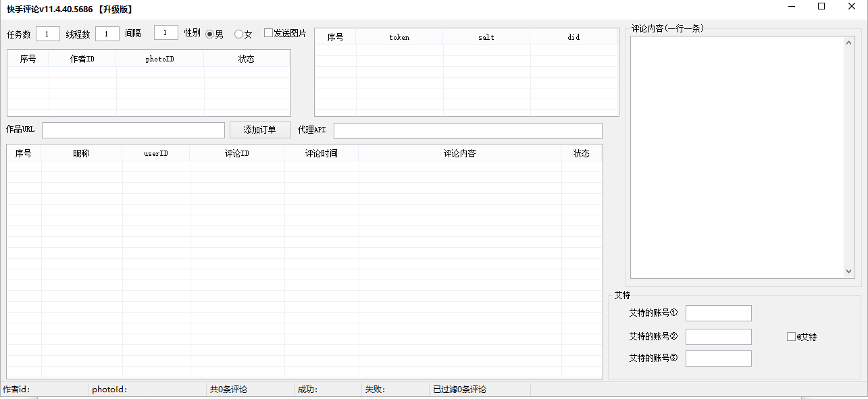868x399 pixels.
Task: Click the 艾特的账号② input box
Action: pos(718,336)
